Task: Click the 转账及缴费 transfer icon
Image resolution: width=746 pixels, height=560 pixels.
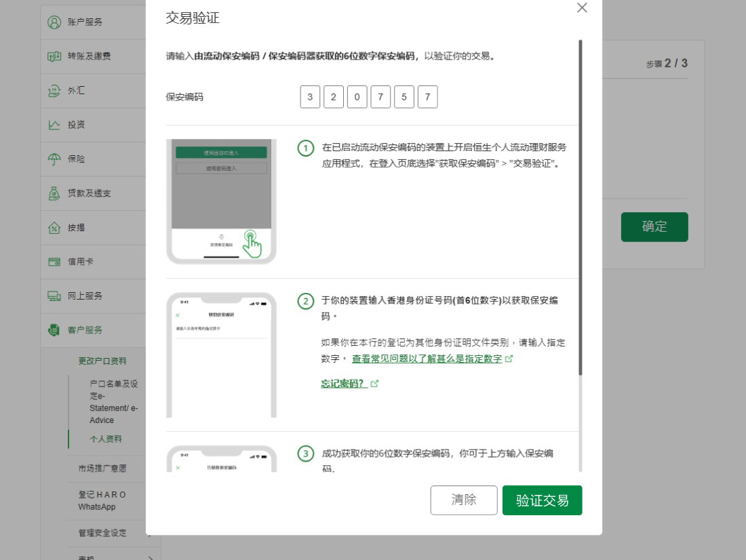Action: point(54,56)
